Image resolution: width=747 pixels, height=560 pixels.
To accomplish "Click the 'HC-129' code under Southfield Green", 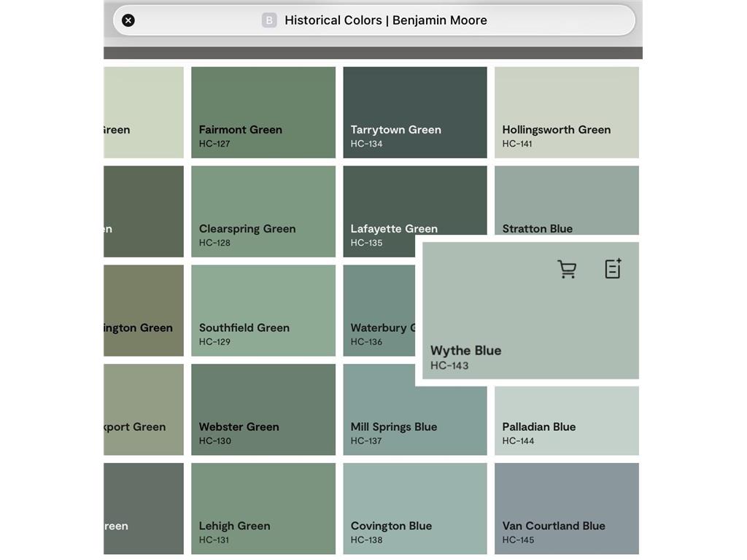I will 214,342.
